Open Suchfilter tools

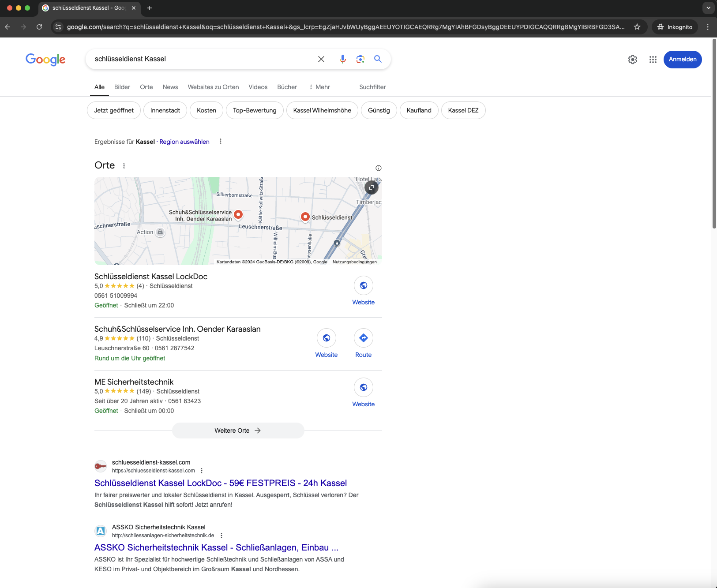[372, 87]
